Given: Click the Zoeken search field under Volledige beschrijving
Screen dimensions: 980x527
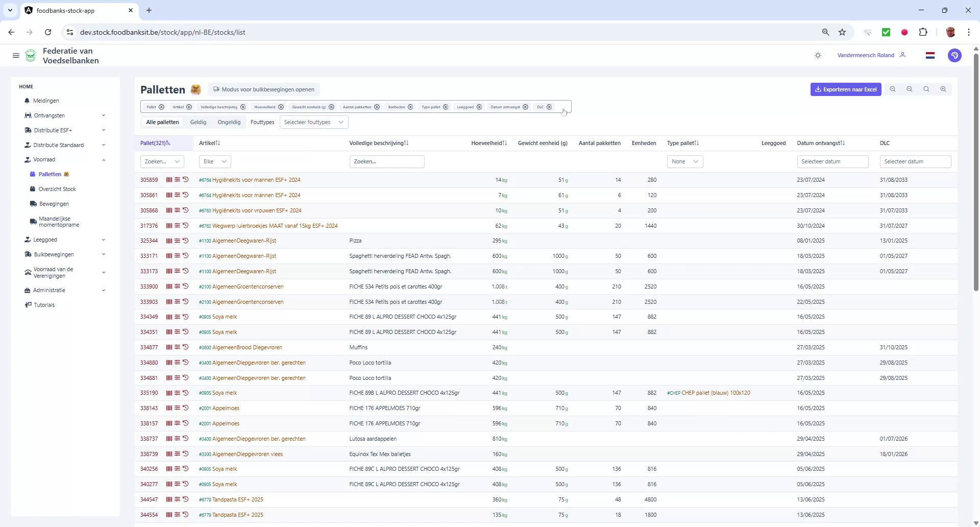Looking at the screenshot, I should pyautogui.click(x=386, y=161).
